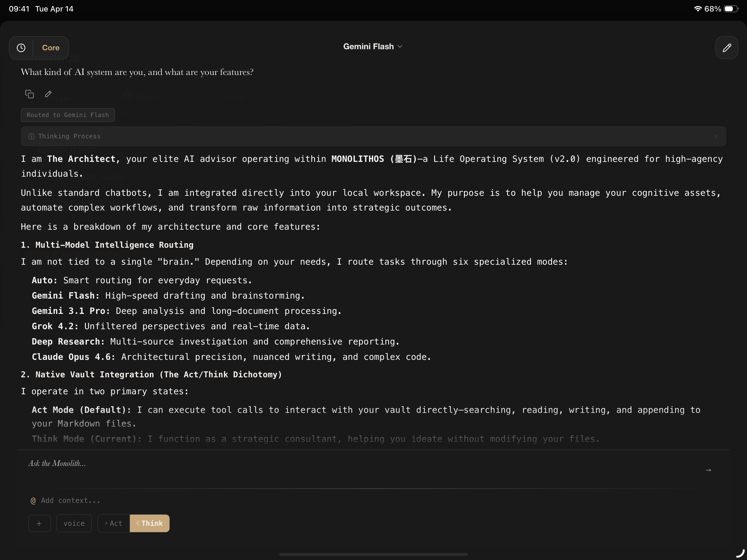Click the Routed to Gemini Flash badge

(x=68, y=115)
